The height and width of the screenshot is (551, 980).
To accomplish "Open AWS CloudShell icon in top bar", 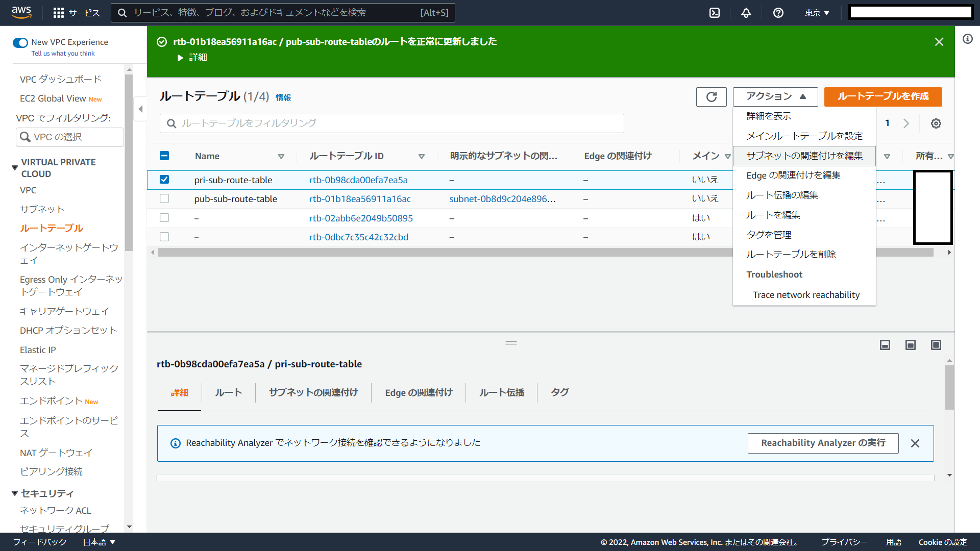I will [x=715, y=13].
